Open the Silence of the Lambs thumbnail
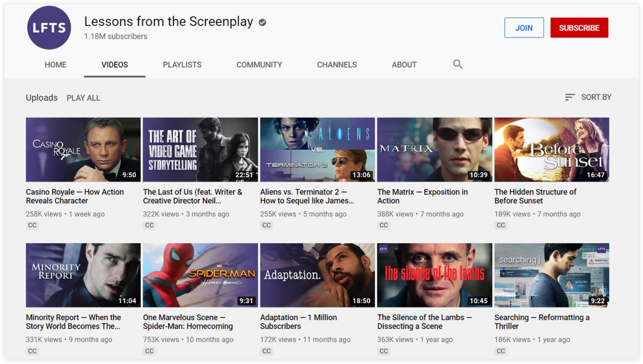Viewport: 643px width, 364px height. (435, 275)
